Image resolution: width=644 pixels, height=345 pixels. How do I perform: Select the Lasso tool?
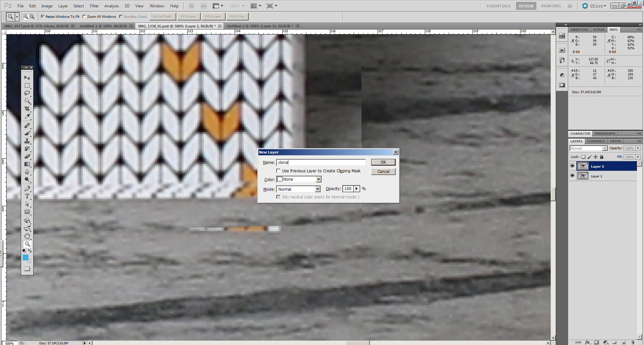(x=27, y=93)
